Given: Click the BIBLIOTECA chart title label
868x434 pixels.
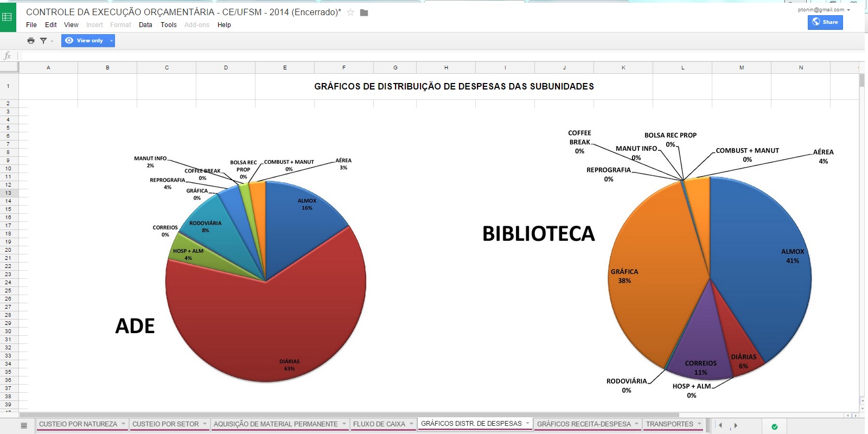Looking at the screenshot, I should (x=539, y=234).
